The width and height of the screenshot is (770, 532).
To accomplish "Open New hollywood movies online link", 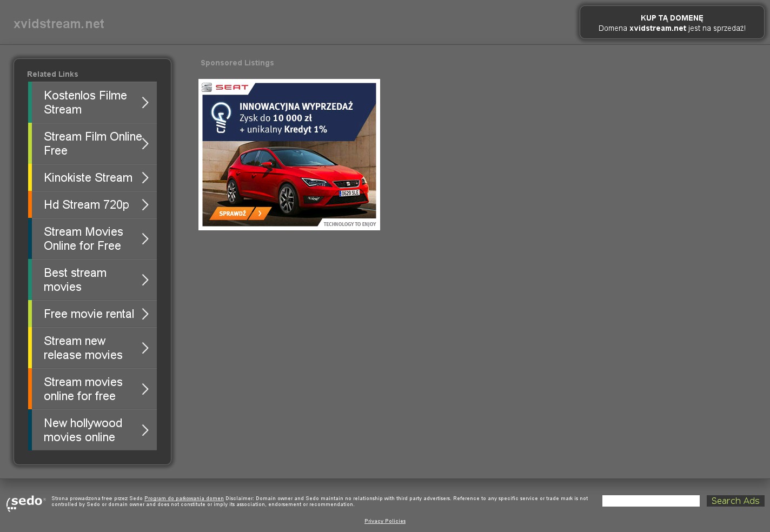I will (x=83, y=430).
